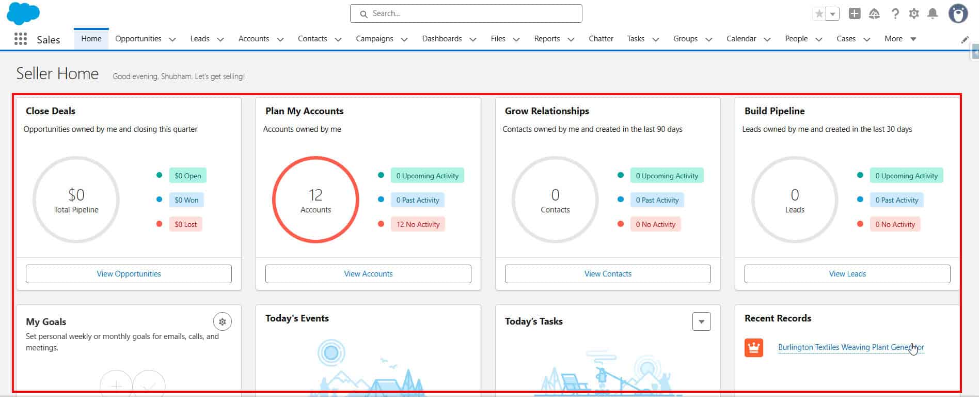The image size is (980, 400).
Task: Click the View Leads button
Action: [847, 274]
